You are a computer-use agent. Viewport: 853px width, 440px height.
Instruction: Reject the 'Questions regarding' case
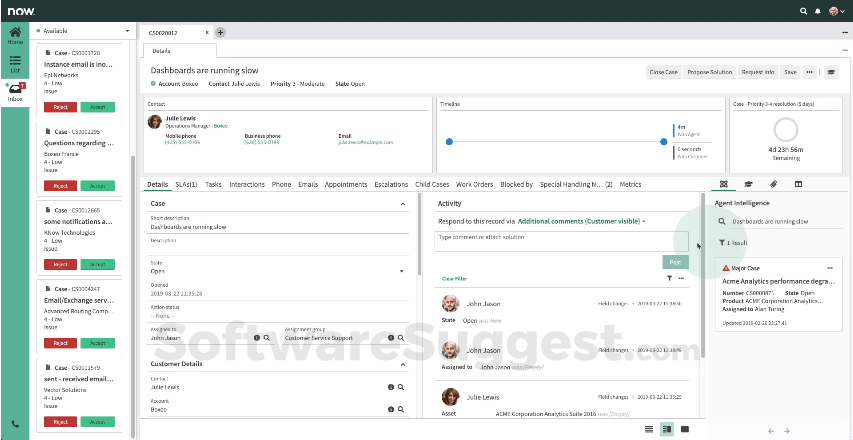[59, 186]
